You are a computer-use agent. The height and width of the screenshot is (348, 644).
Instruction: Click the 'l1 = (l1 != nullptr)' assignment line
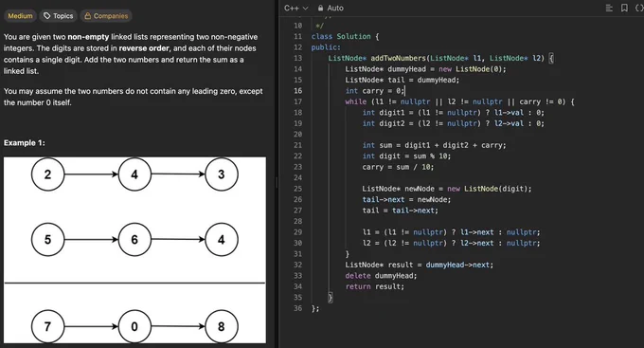[451, 232]
